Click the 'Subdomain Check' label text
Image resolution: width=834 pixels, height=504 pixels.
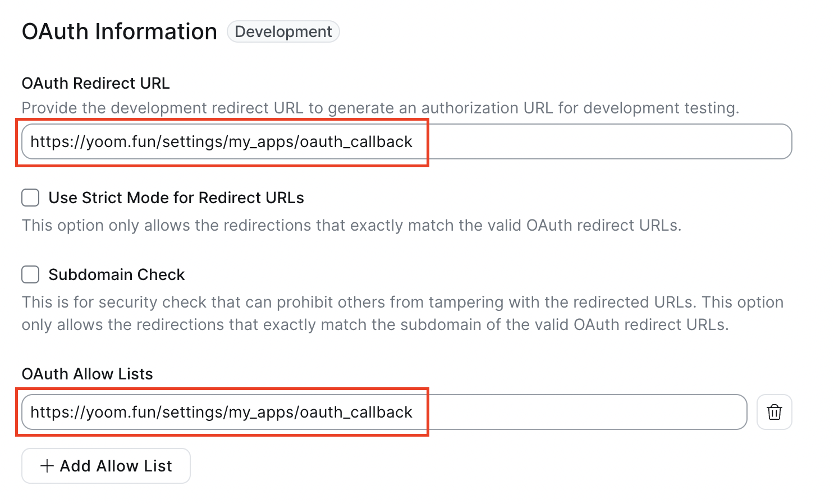coord(116,274)
